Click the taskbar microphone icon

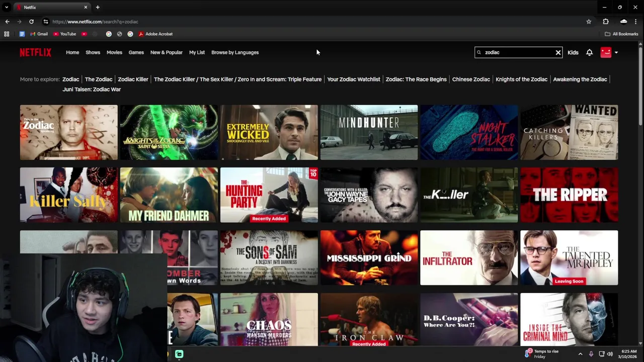pyautogui.click(x=591, y=354)
